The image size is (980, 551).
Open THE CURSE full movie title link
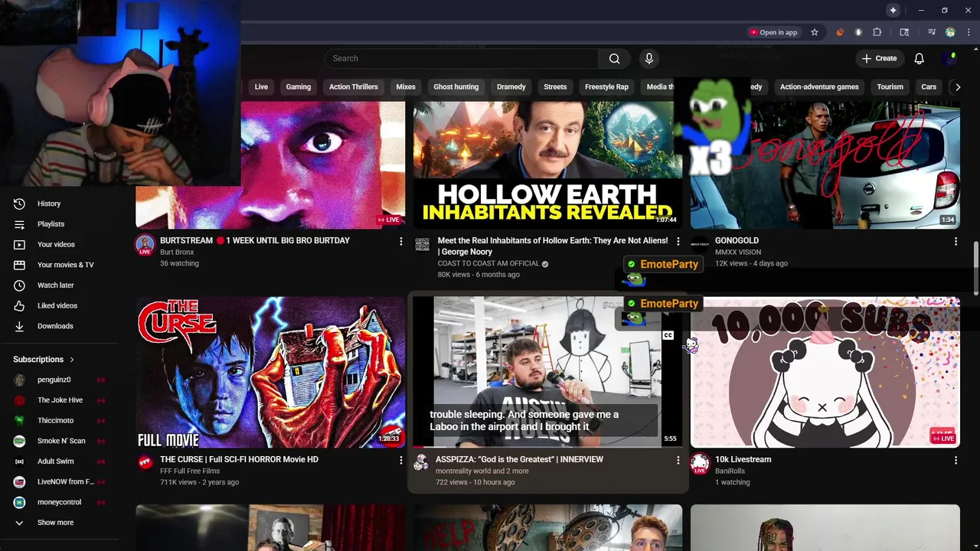click(x=239, y=460)
